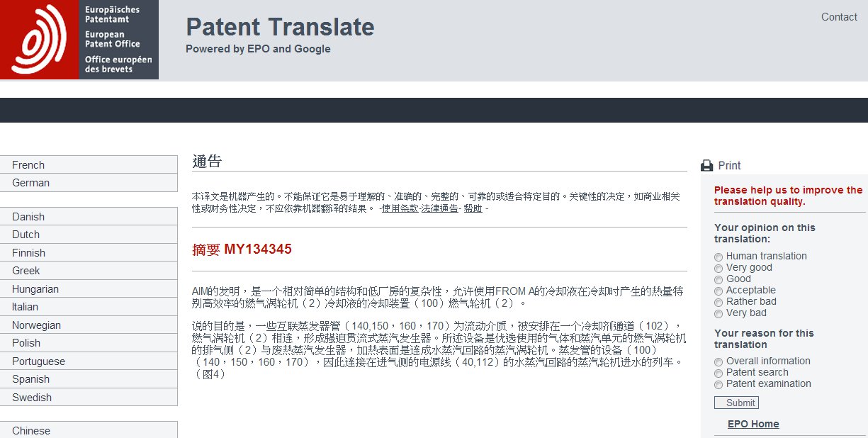Mark translation as Very bad
868x438 pixels.
click(718, 313)
